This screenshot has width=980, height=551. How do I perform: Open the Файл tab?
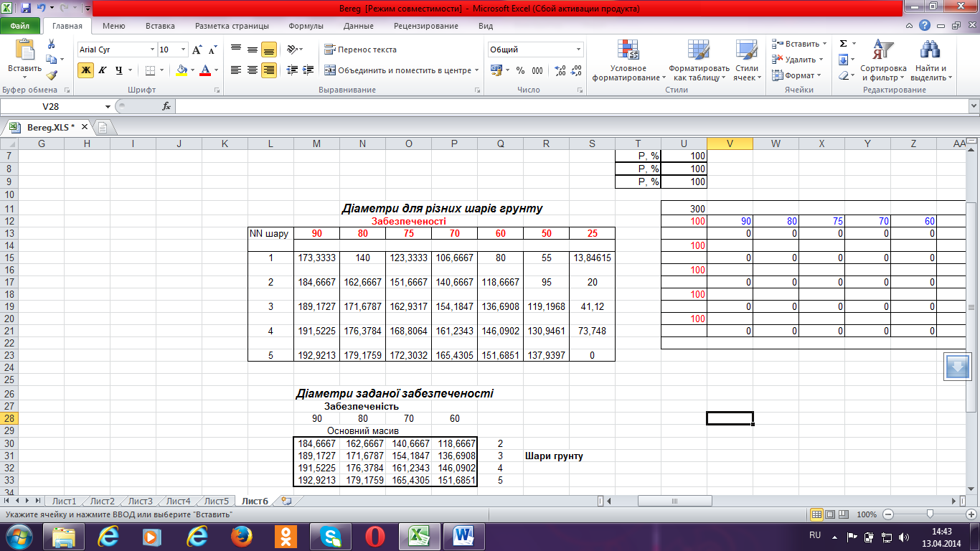coord(19,26)
